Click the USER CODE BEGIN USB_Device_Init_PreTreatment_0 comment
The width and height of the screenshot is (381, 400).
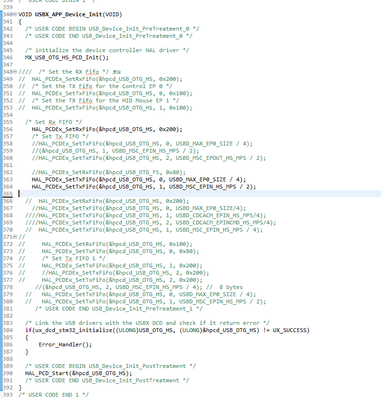coord(112,29)
